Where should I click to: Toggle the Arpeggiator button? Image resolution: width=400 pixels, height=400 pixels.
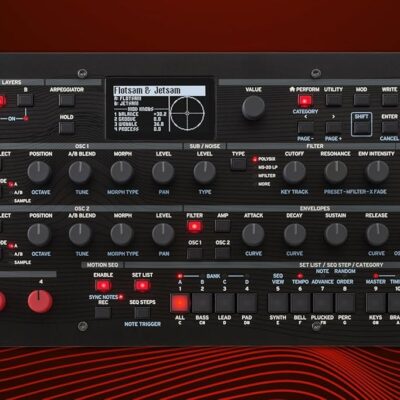point(67,100)
